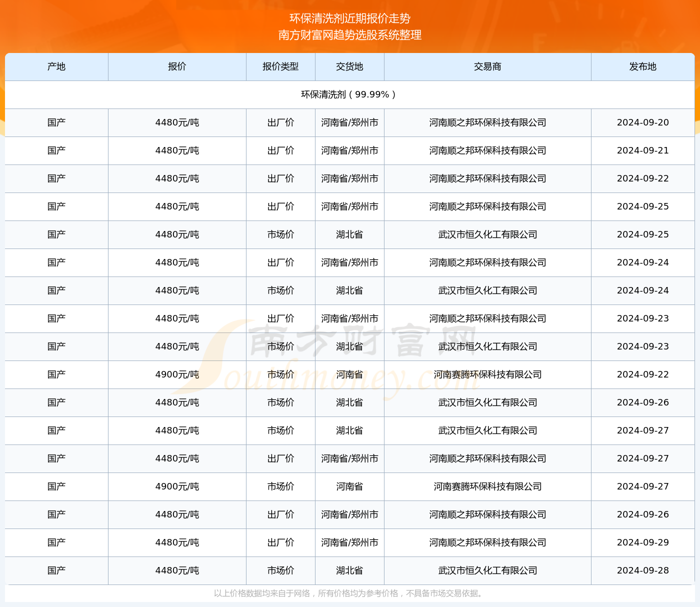
Task: Select 2024-09-27 date in the 武汉市恒久化工 row
Action: [x=642, y=430]
